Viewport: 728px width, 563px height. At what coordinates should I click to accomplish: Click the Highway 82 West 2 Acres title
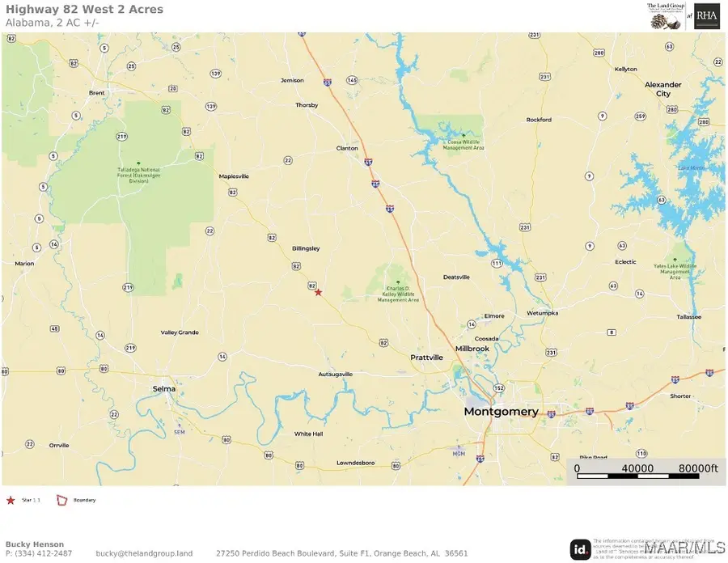(x=84, y=9)
